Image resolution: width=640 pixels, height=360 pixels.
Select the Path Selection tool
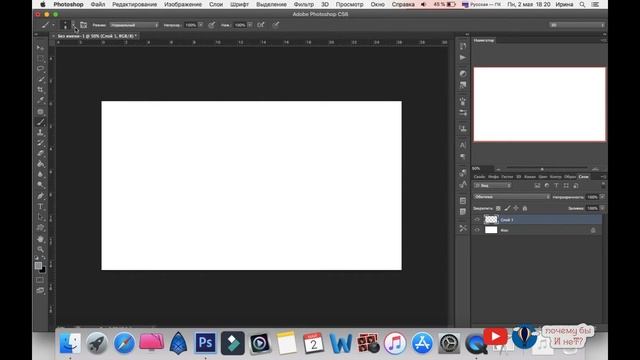pyautogui.click(x=40, y=217)
